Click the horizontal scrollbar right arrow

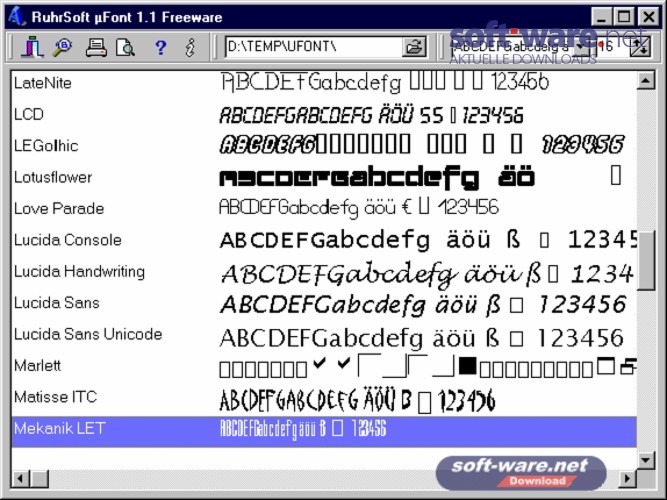click(x=628, y=479)
